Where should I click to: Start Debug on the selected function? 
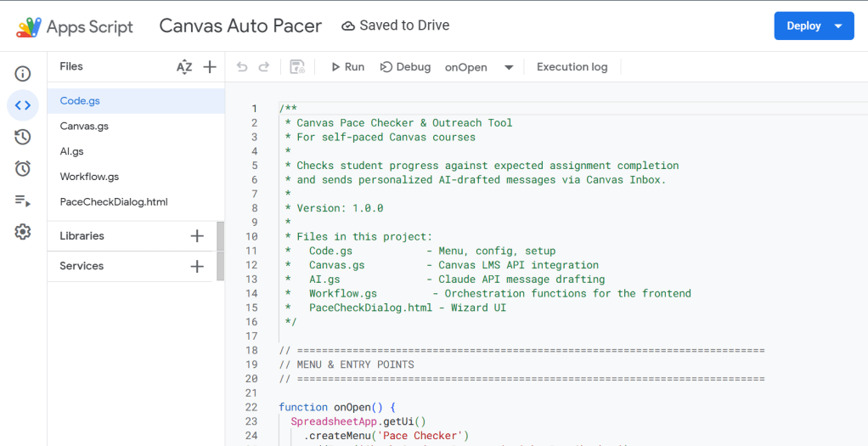[x=405, y=67]
